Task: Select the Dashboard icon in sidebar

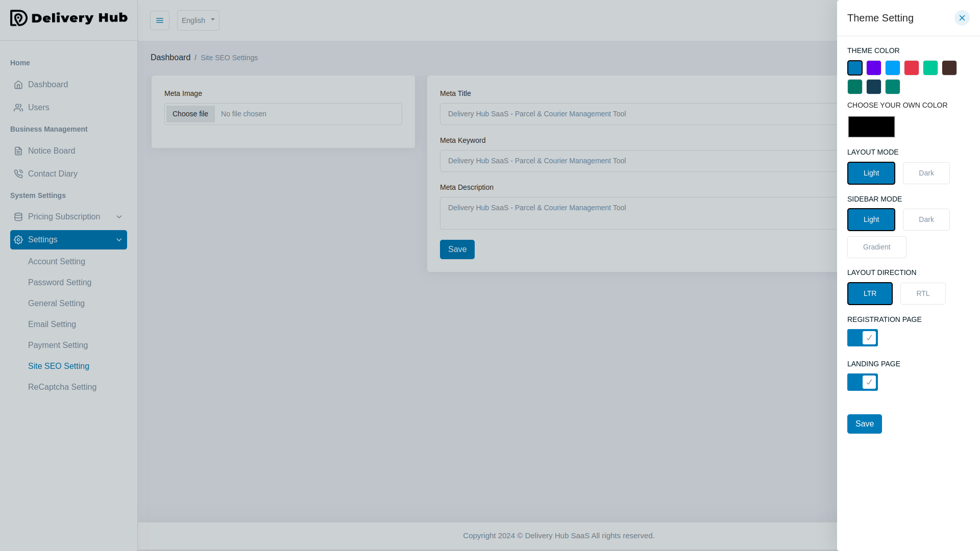Action: pyautogui.click(x=18, y=84)
